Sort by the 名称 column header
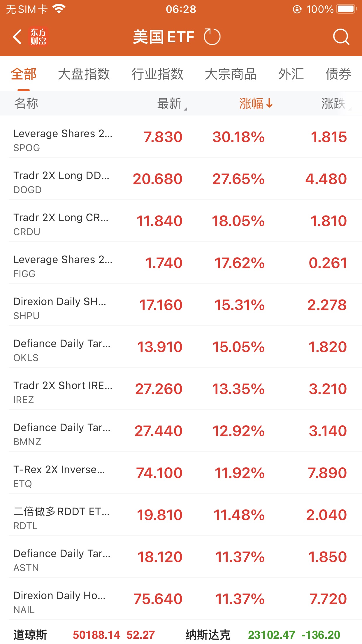Viewport: 362px width, 644px height. (26, 104)
